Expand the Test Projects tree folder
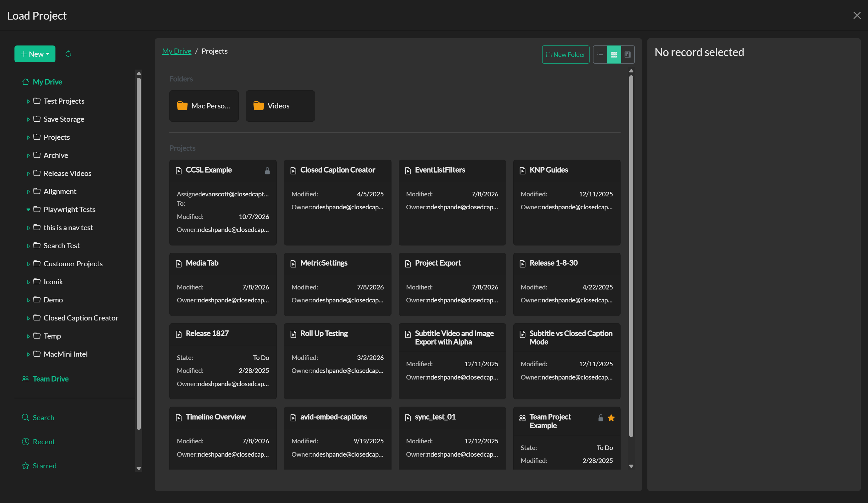The height and width of the screenshot is (503, 868). (x=28, y=102)
